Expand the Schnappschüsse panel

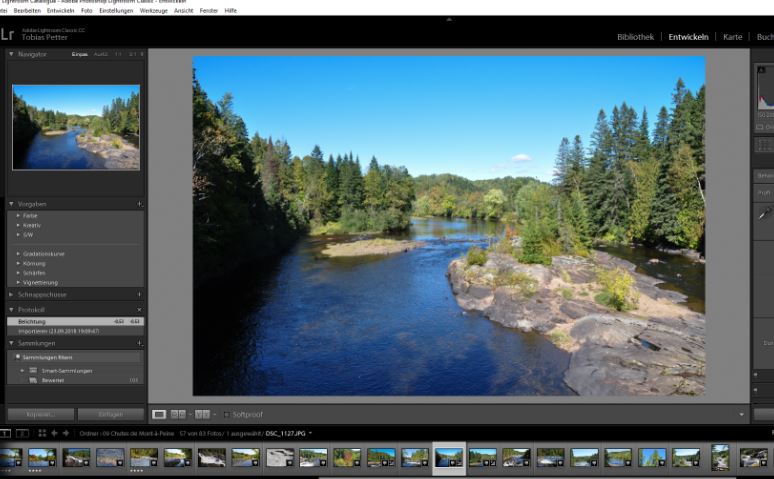coord(11,294)
